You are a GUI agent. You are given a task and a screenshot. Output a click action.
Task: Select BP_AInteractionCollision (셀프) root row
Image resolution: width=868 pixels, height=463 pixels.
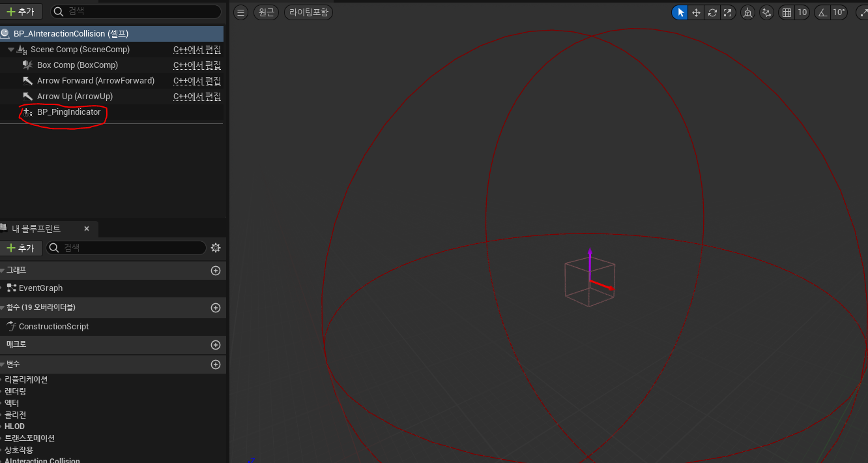[111, 33]
